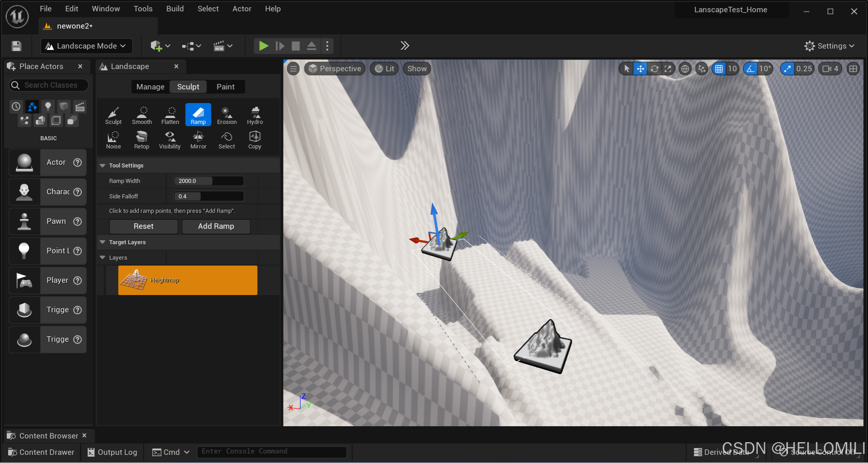Viewport: 868px width, 463px height.
Task: Toggle surface snapping icon
Action: pyautogui.click(x=702, y=69)
